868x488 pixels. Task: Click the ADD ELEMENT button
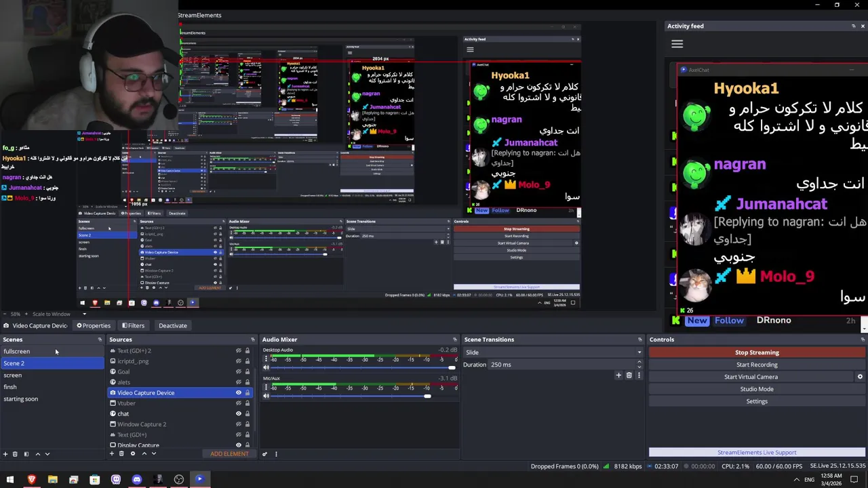click(x=229, y=454)
